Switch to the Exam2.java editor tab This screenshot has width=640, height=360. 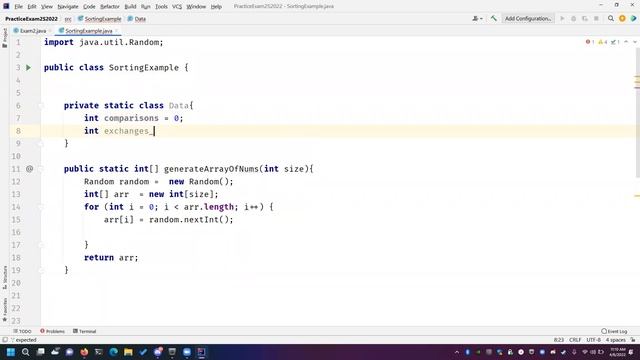(32, 31)
